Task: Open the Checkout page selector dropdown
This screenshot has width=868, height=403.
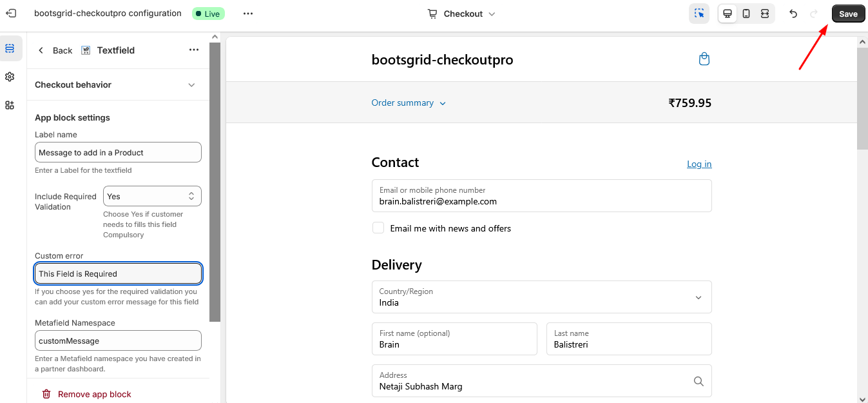Action: pyautogui.click(x=462, y=14)
